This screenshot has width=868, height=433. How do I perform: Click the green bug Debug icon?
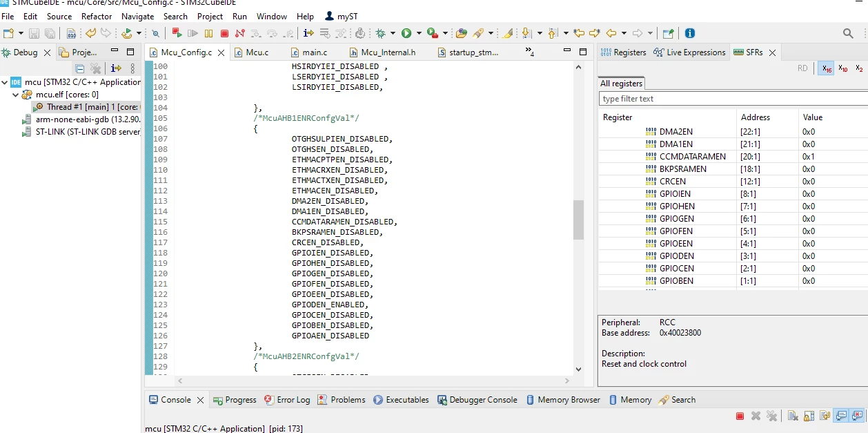click(380, 33)
